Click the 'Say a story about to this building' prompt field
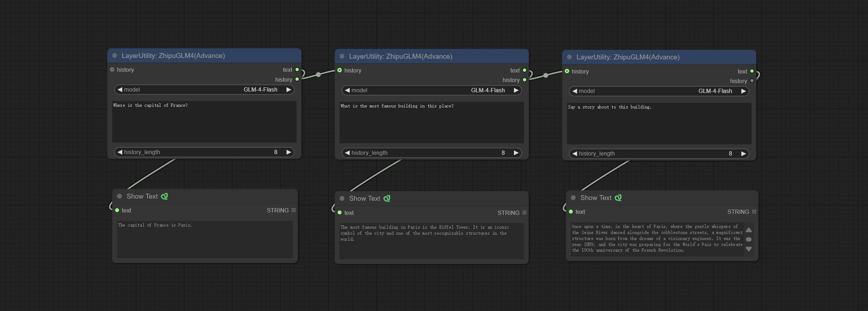This screenshot has width=868, height=311. [x=659, y=123]
